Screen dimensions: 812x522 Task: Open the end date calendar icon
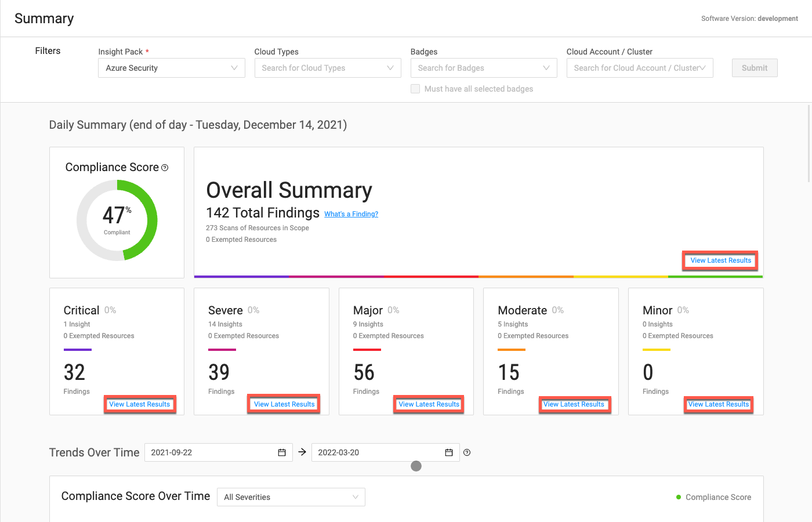click(x=449, y=452)
